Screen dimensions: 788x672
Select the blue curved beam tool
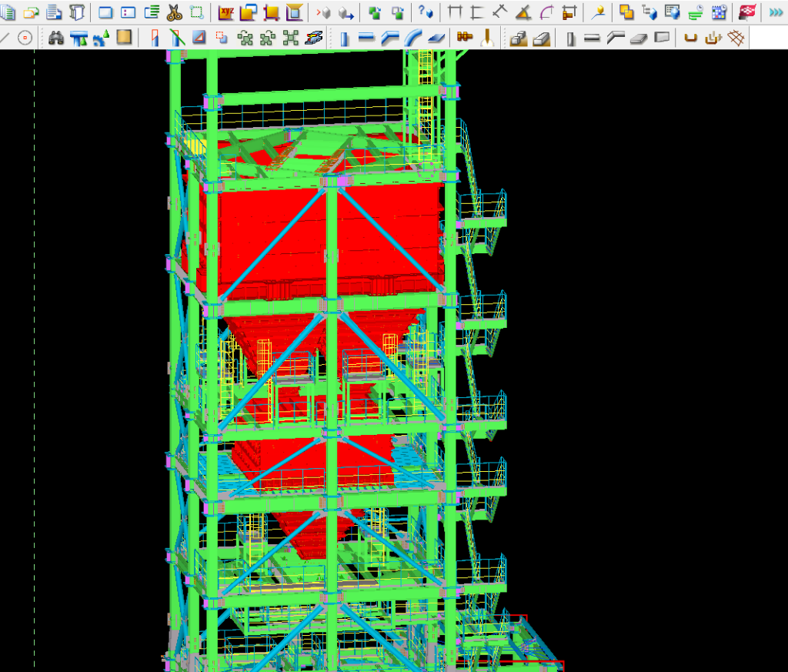click(x=413, y=38)
